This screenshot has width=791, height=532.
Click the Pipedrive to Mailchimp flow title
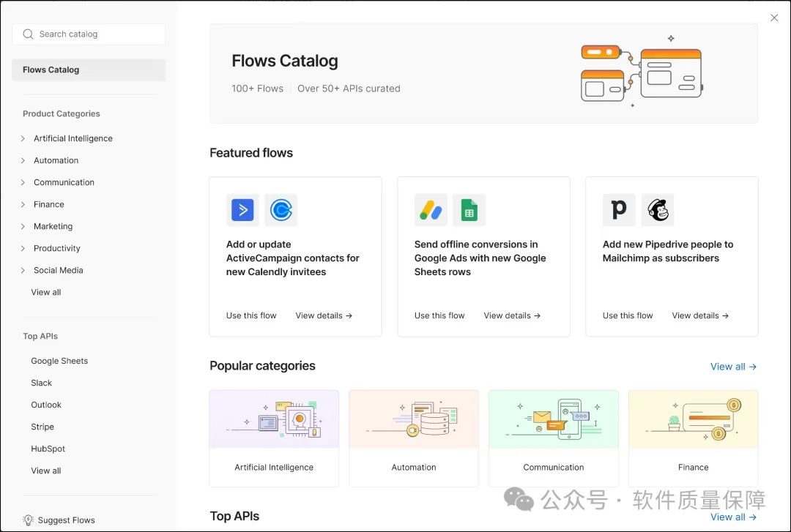click(x=668, y=251)
